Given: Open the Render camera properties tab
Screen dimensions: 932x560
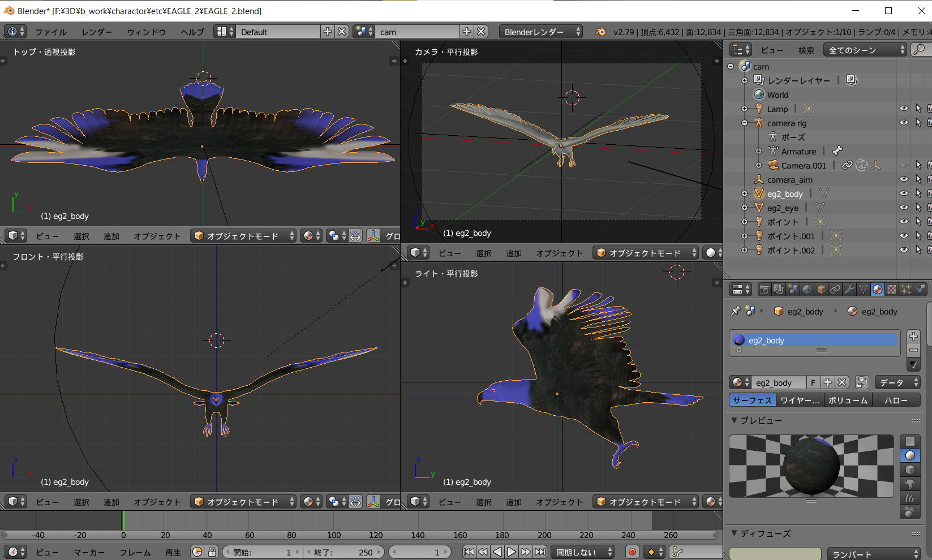Looking at the screenshot, I should click(765, 290).
